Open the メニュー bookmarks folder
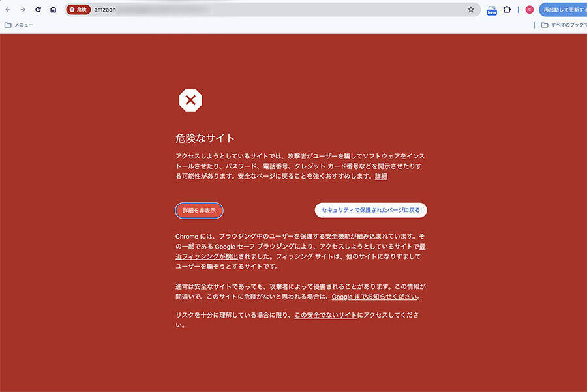Image resolution: width=587 pixels, height=392 pixels. pyautogui.click(x=19, y=25)
